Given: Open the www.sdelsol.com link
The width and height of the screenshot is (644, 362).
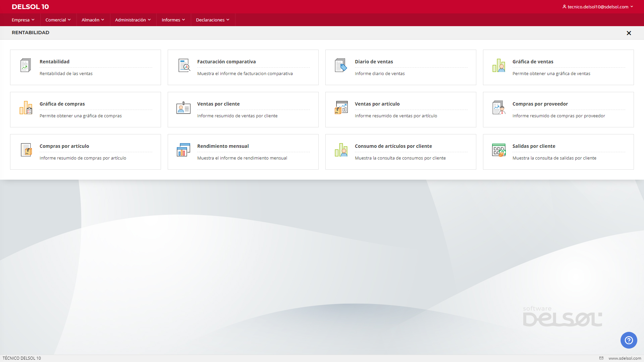Looking at the screenshot, I should 625,358.
